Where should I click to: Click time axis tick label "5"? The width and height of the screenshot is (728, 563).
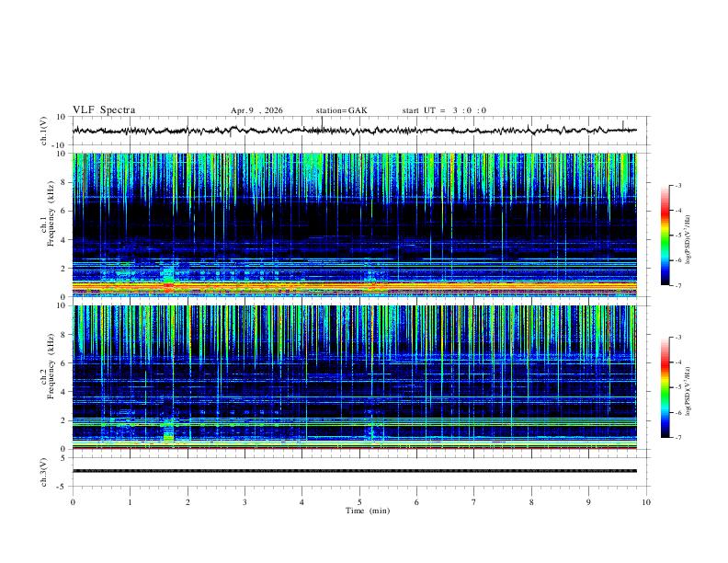tap(359, 502)
